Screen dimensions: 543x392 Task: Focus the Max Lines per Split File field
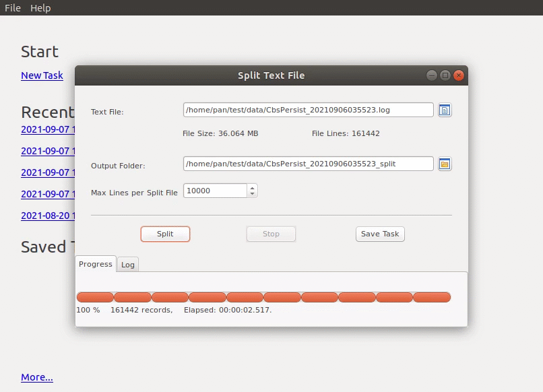click(215, 191)
